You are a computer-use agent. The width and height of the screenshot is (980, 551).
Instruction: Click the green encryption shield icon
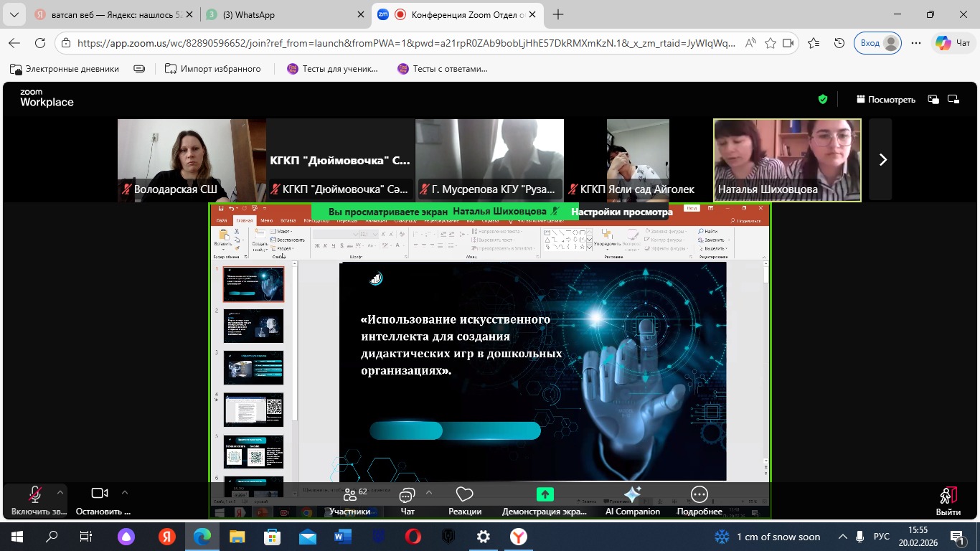coord(823,99)
